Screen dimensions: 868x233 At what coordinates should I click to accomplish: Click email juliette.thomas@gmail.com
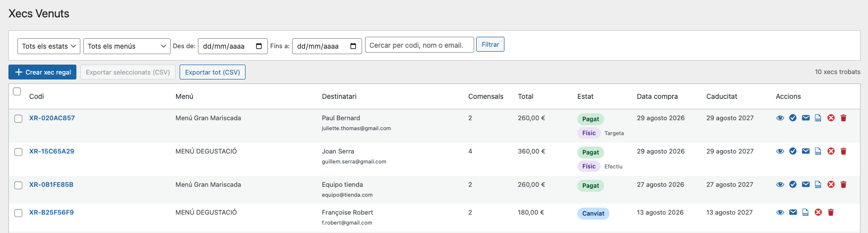point(356,128)
